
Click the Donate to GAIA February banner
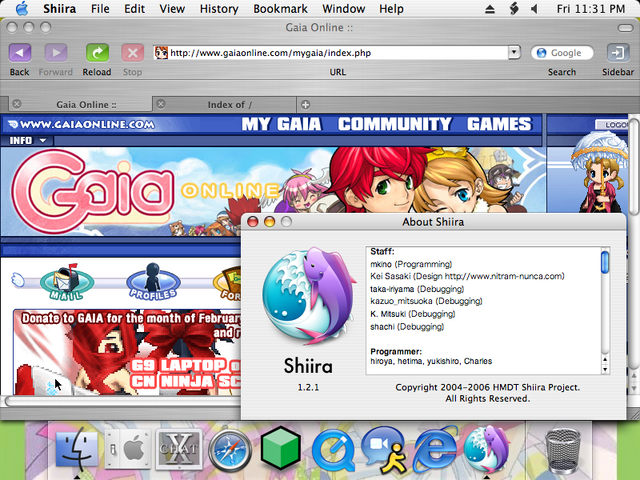(x=127, y=352)
